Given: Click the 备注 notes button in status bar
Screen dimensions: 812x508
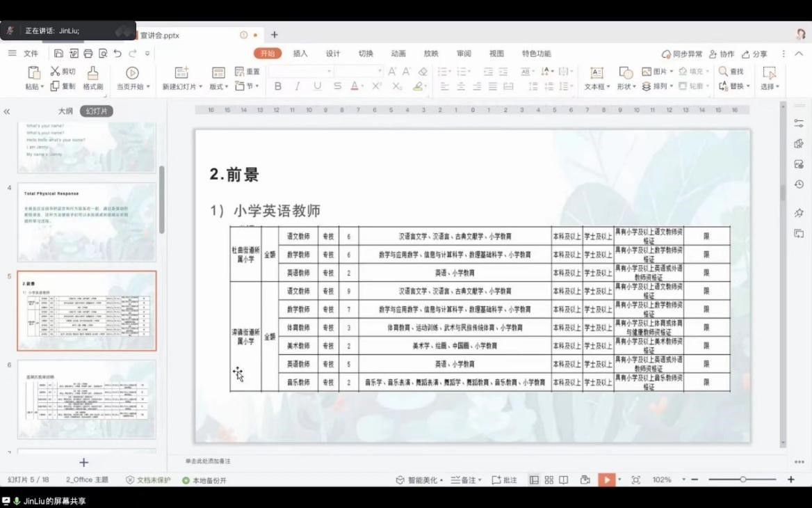Looking at the screenshot, I should (x=466, y=480).
